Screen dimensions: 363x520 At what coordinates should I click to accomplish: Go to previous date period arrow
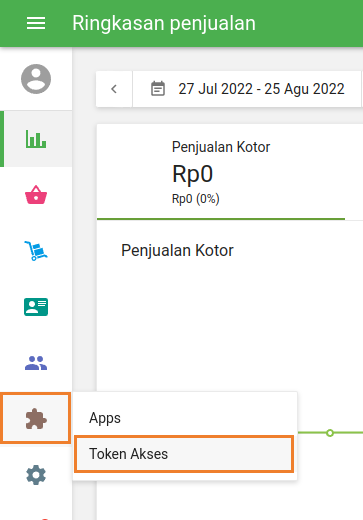(114, 89)
